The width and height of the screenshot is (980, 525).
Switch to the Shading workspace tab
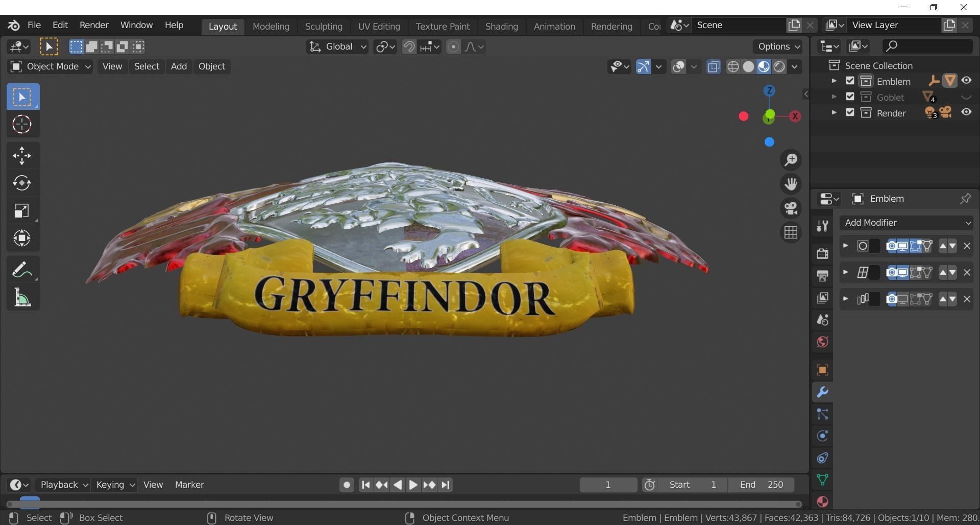coord(501,27)
